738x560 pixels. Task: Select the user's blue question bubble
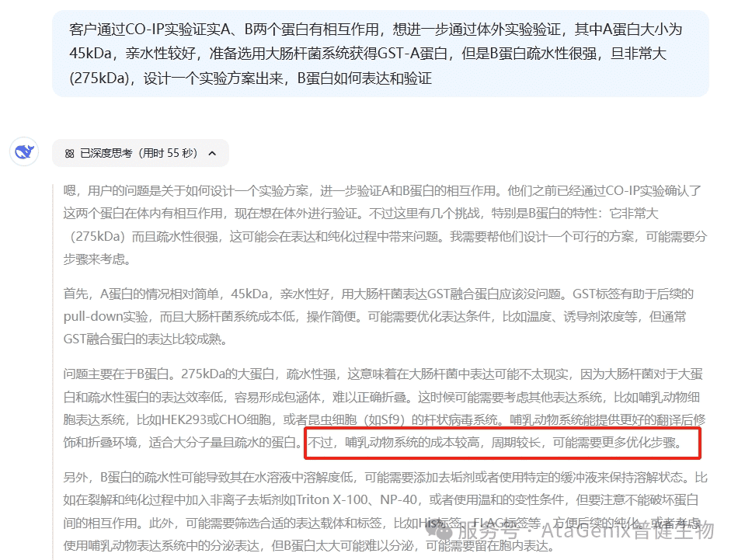(381, 54)
